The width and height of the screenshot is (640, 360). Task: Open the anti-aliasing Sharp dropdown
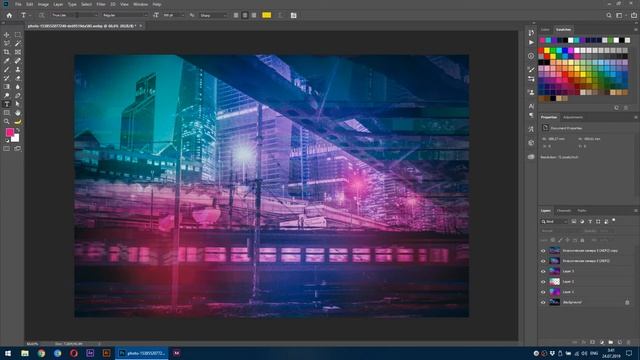[x=213, y=15]
